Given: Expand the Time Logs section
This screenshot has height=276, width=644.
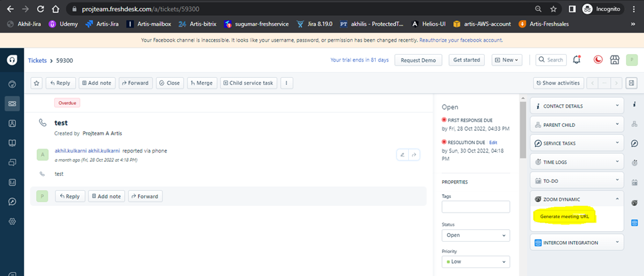Looking at the screenshot, I should [577, 162].
